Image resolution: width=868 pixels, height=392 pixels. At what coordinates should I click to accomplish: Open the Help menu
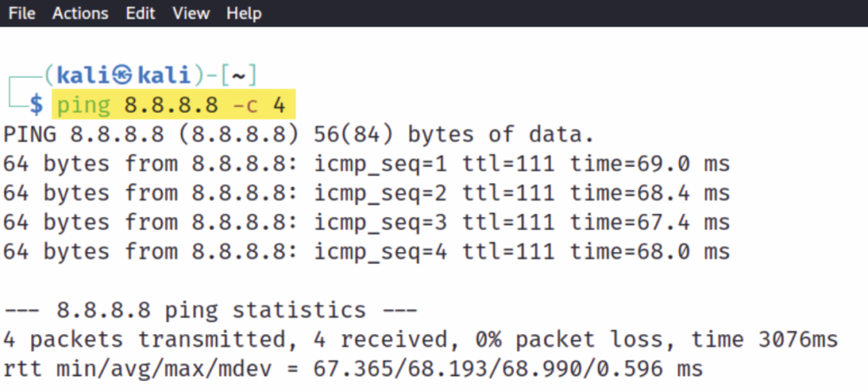click(x=244, y=14)
